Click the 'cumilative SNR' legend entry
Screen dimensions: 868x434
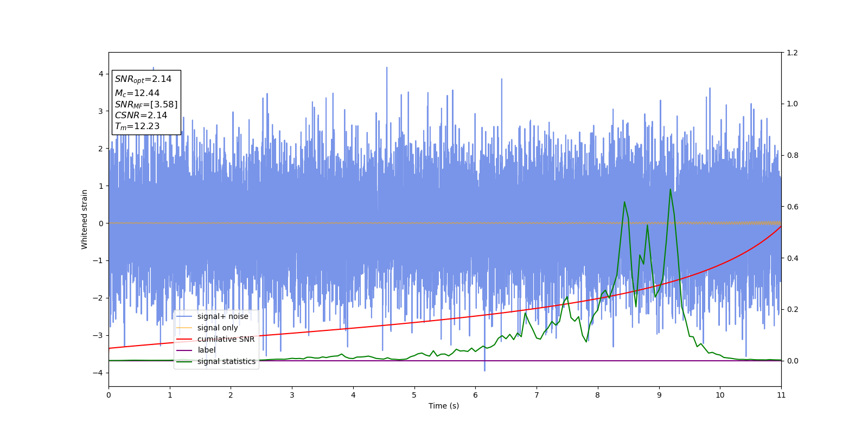[x=216, y=339]
